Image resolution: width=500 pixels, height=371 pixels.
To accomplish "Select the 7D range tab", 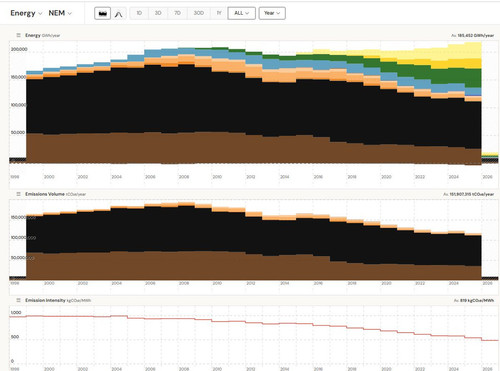I will (x=177, y=13).
